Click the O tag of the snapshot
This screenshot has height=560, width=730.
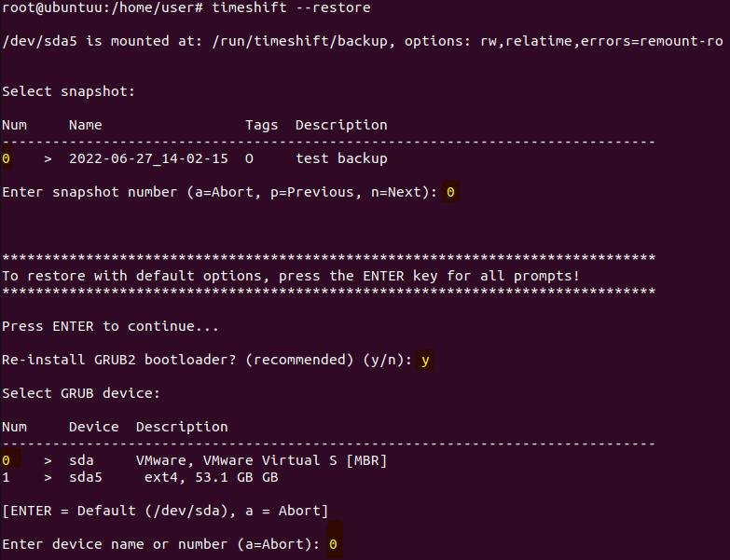(x=249, y=158)
